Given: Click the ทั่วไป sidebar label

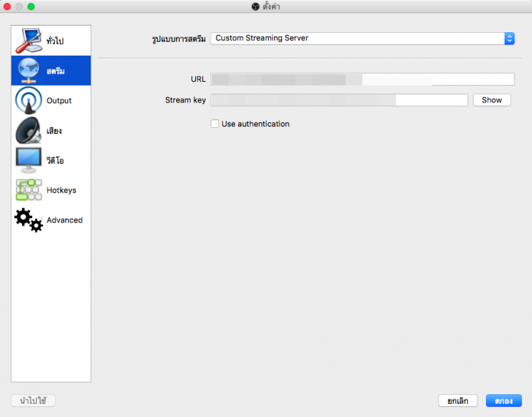Looking at the screenshot, I should point(55,41).
